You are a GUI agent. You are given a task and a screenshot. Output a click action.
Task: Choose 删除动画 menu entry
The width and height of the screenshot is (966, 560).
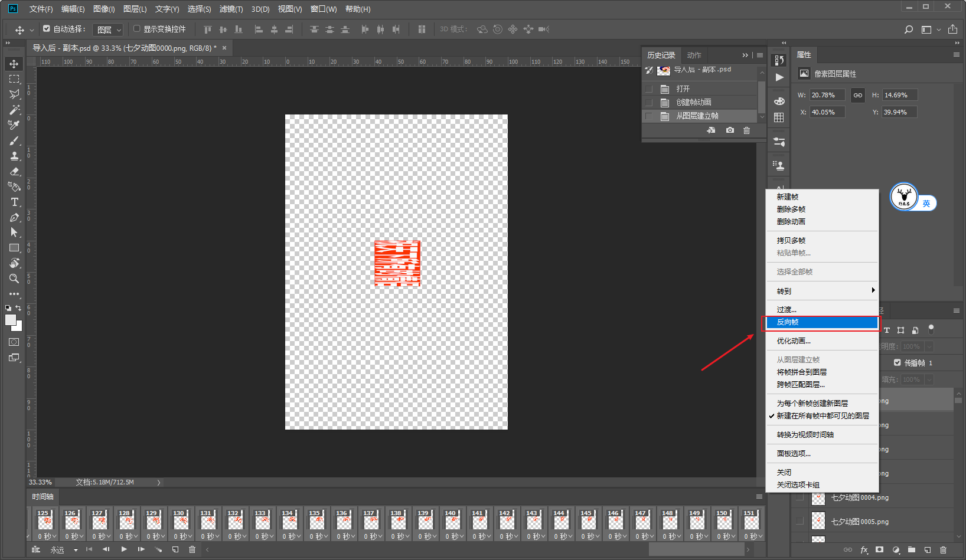pos(822,222)
